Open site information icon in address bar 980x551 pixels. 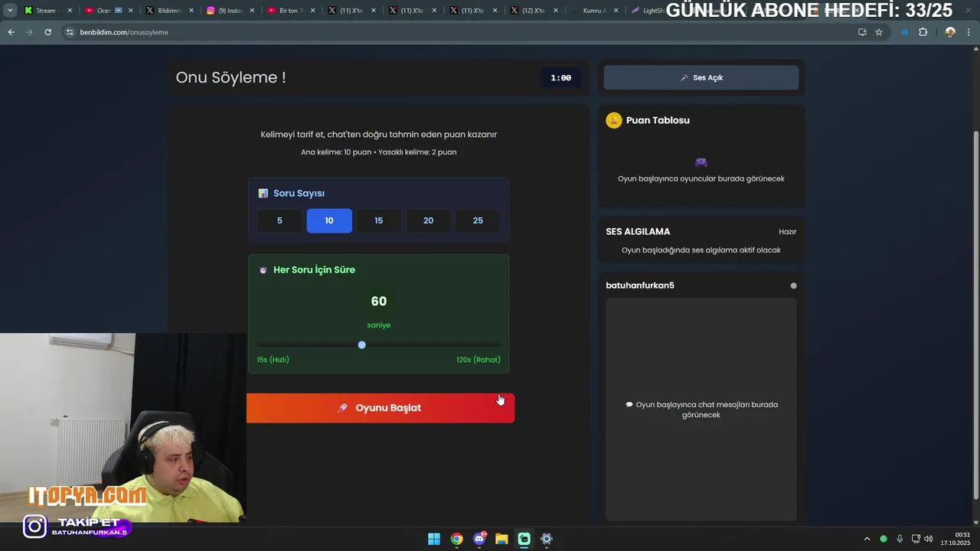(70, 32)
